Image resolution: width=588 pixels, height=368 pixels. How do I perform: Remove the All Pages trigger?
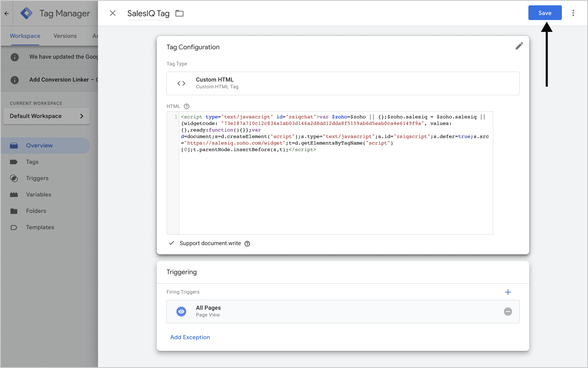tap(508, 312)
